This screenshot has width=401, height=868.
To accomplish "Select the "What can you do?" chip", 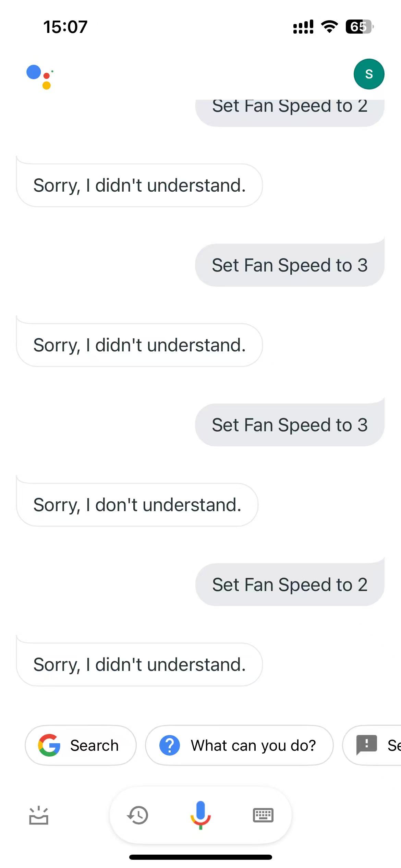I will click(x=239, y=745).
